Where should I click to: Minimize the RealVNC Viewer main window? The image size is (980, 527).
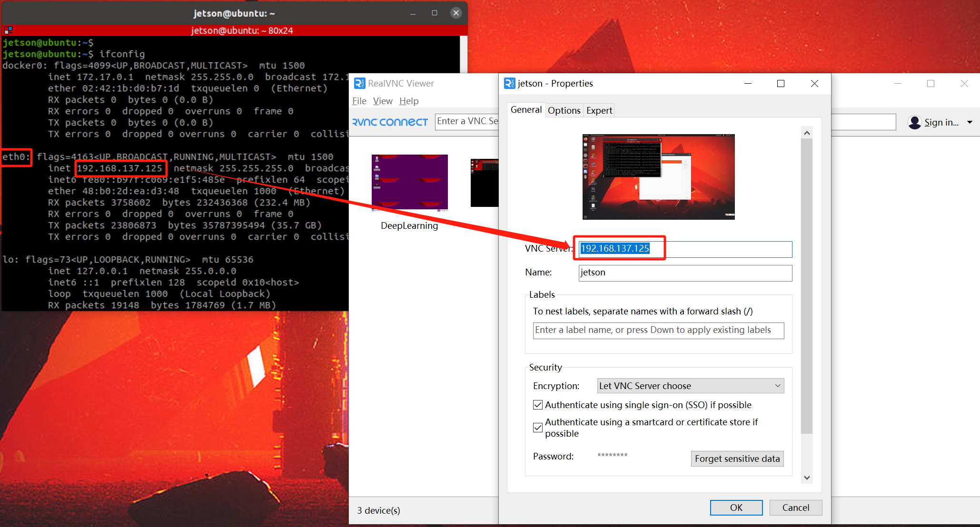[x=898, y=83]
